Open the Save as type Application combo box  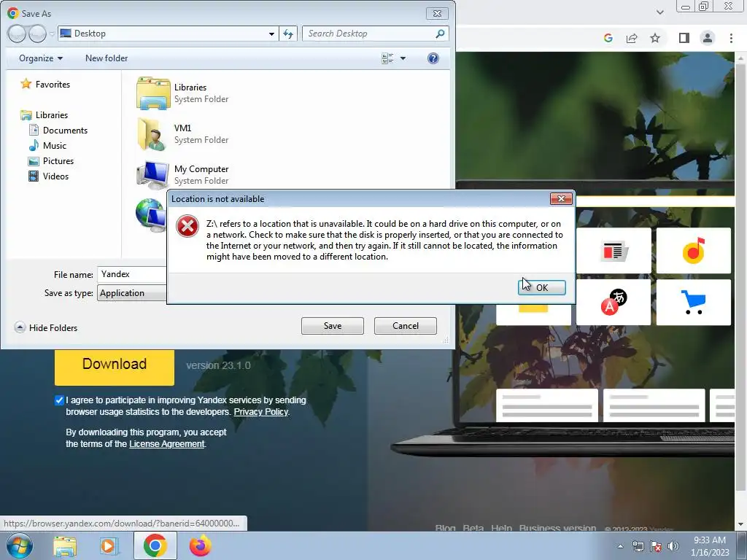(133, 293)
